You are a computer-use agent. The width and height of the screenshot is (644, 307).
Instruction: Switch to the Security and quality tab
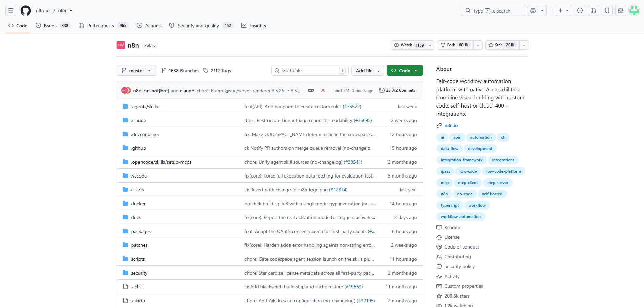tap(201, 26)
